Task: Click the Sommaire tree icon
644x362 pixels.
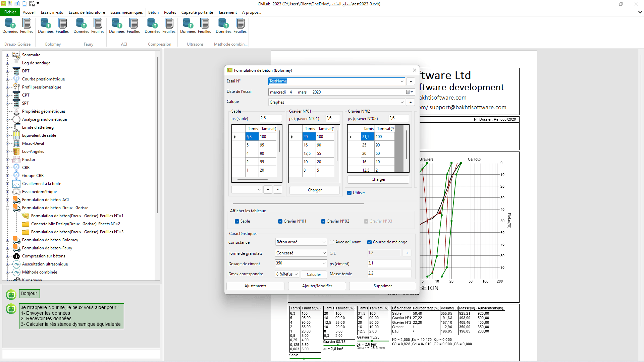Action: coord(16,55)
